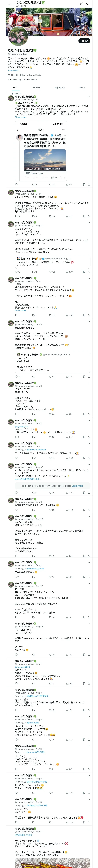Open the search icon in the header
This screenshot has height=868, width=98.
88,4
